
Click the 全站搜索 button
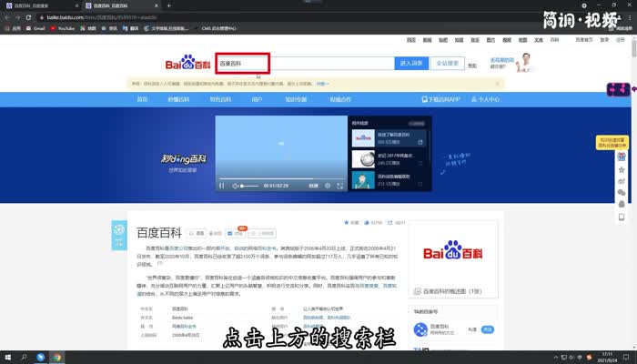click(x=447, y=64)
